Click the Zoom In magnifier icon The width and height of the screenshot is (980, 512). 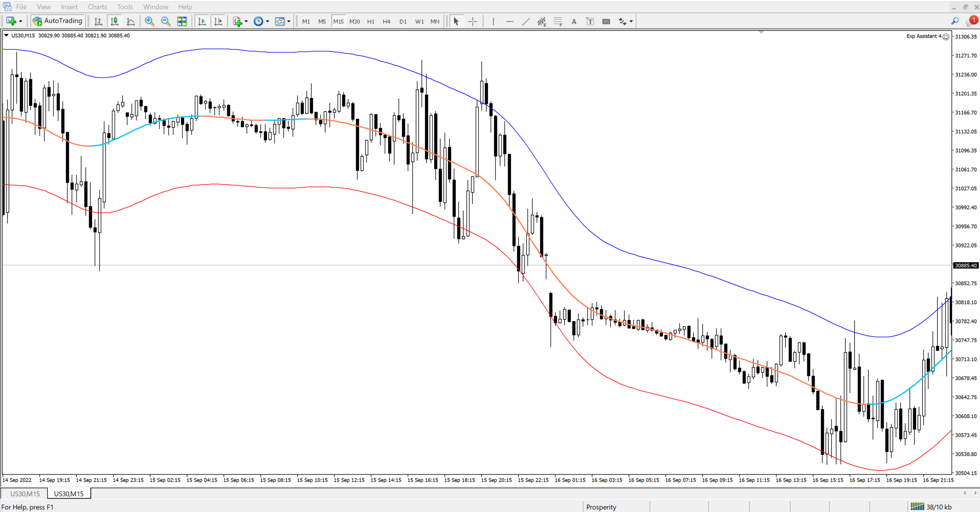[149, 21]
